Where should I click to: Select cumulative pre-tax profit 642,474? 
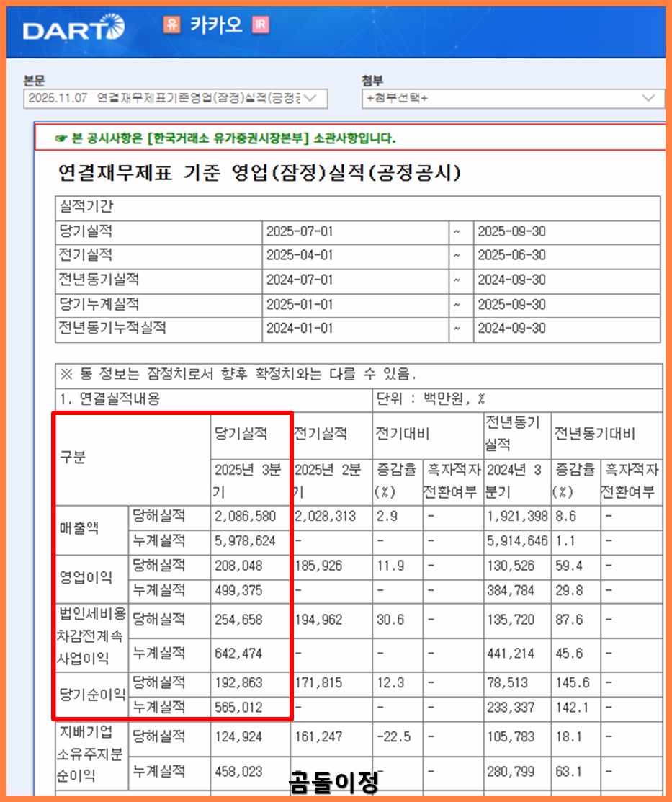[x=238, y=654]
